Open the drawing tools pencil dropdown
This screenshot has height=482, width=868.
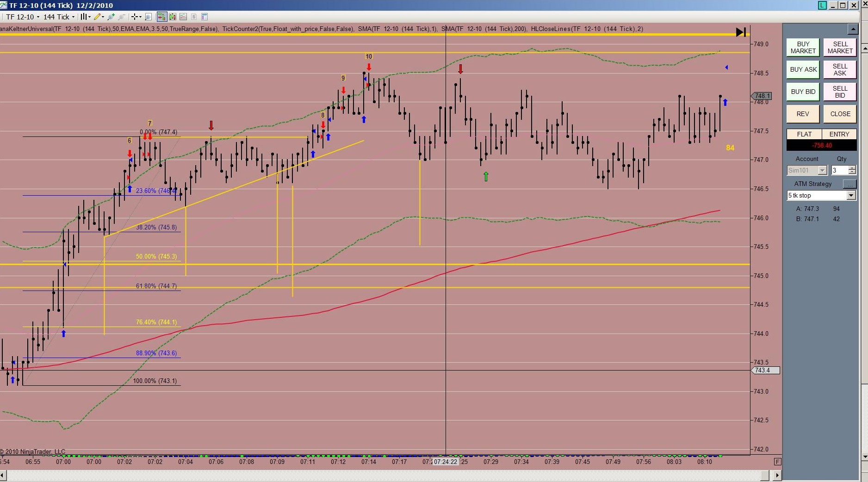point(99,17)
